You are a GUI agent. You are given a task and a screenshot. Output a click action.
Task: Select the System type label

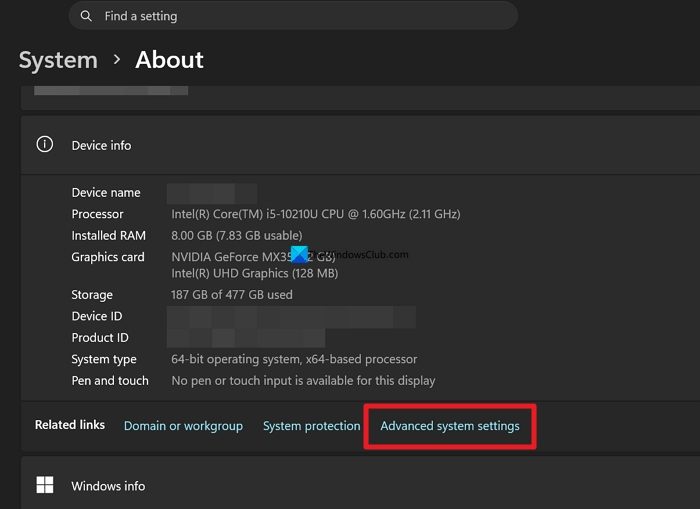tap(104, 359)
